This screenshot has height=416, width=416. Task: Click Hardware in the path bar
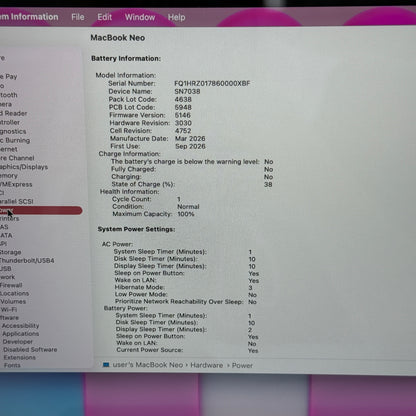(207, 365)
